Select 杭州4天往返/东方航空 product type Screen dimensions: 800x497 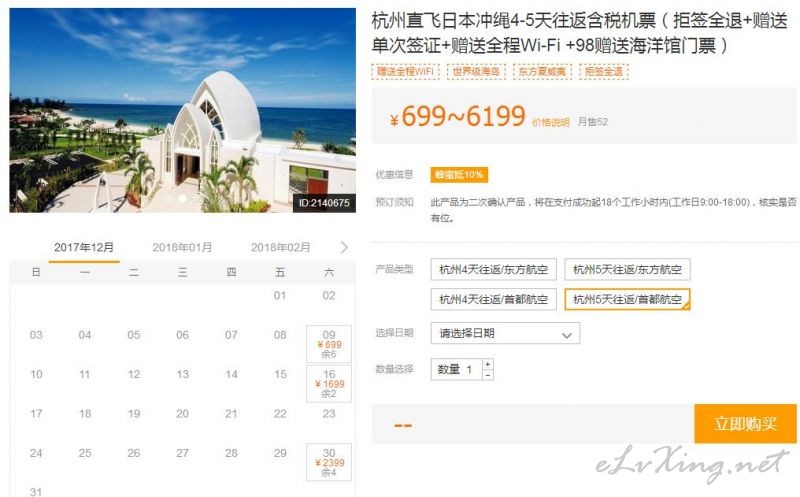(493, 269)
